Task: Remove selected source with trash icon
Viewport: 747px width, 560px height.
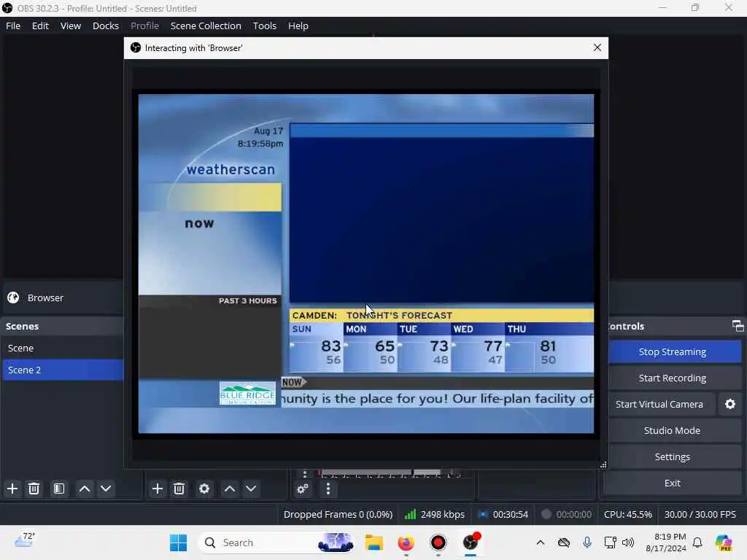Action: pyautogui.click(x=179, y=489)
